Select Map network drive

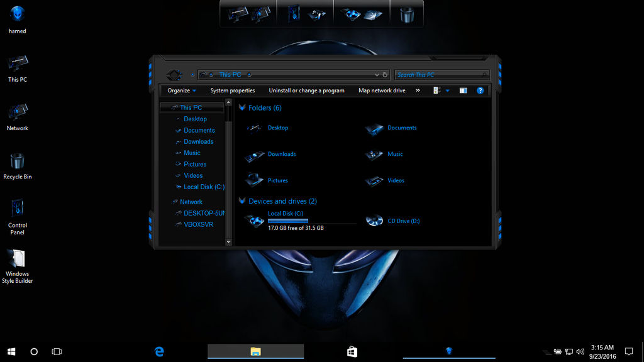tap(382, 90)
